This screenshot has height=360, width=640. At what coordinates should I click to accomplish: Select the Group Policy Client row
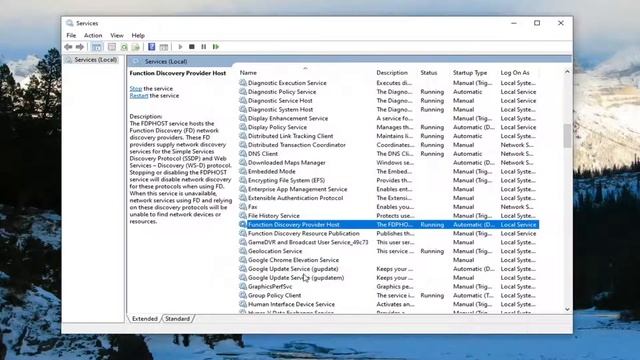[388, 296]
